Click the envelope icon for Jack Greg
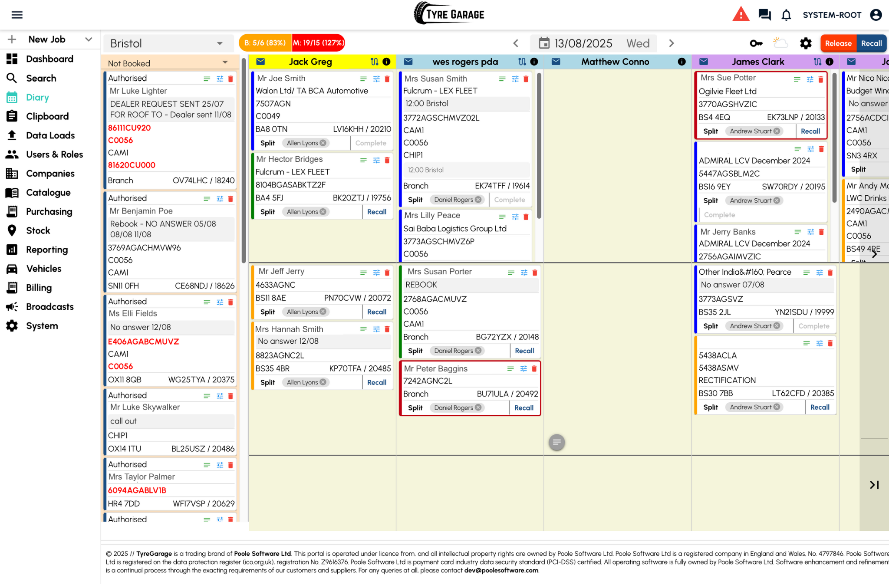889x588 pixels. click(x=260, y=62)
